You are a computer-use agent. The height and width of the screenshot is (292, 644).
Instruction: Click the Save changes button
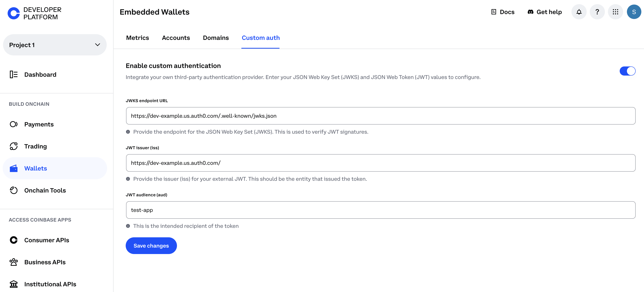point(151,245)
